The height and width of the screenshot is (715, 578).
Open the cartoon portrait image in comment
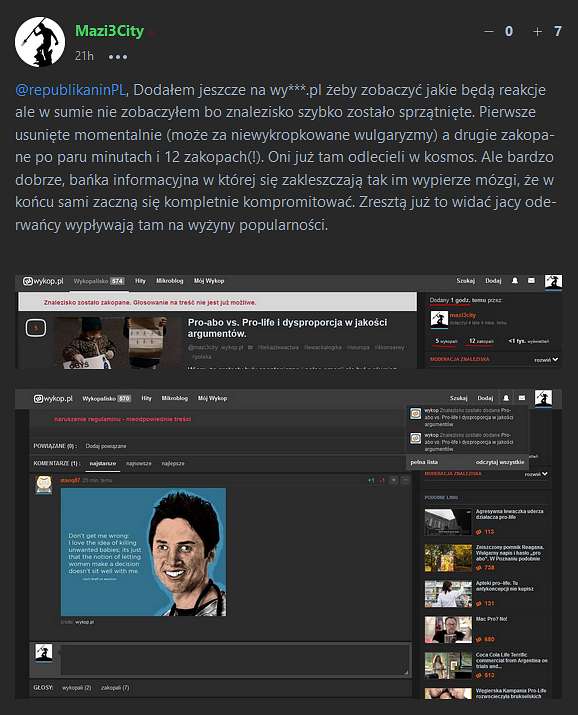click(x=143, y=552)
